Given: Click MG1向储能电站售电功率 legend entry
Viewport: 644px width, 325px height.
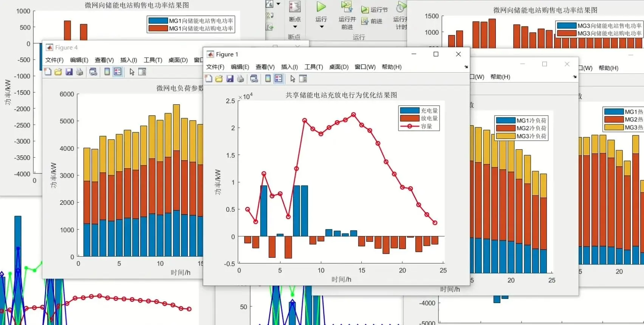Looking at the screenshot, I should (191, 21).
